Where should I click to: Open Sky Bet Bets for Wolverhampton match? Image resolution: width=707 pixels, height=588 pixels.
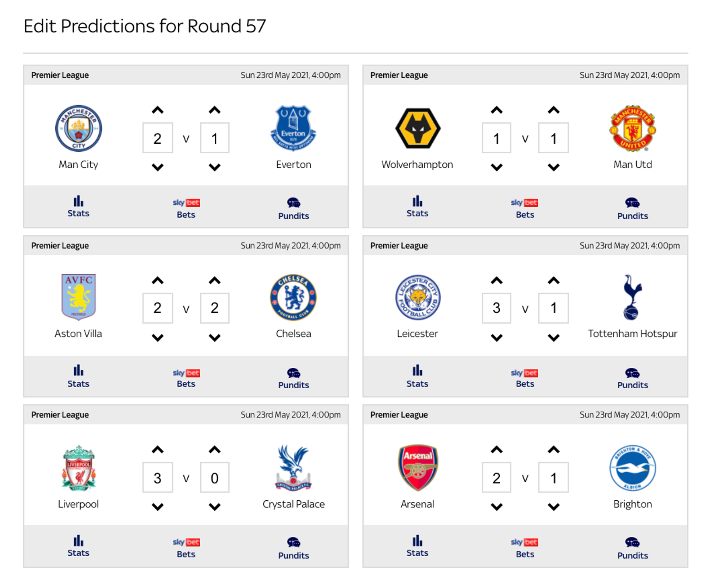[525, 209]
